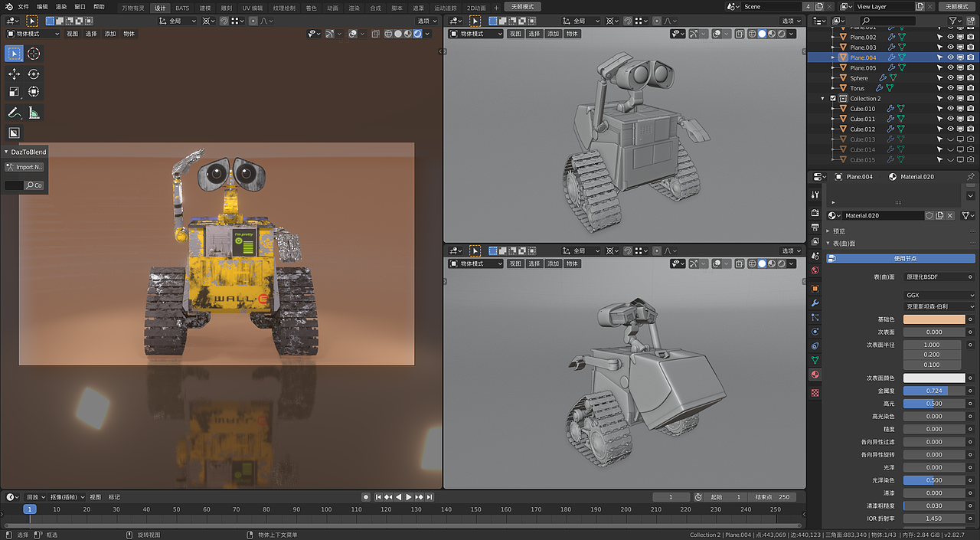Open the Physics properties tab
Viewport: 980px width, 540px height.
(x=815, y=332)
